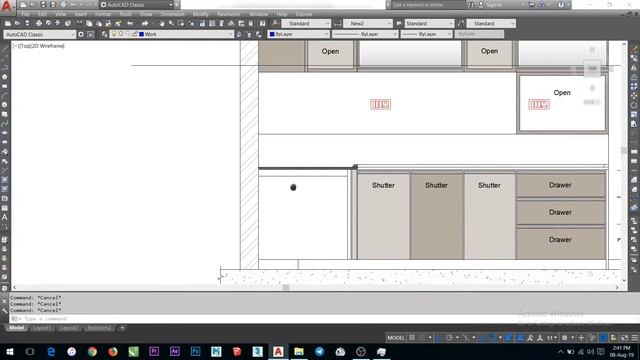
Task: Activate the Pan hand tool
Action: 162,24
